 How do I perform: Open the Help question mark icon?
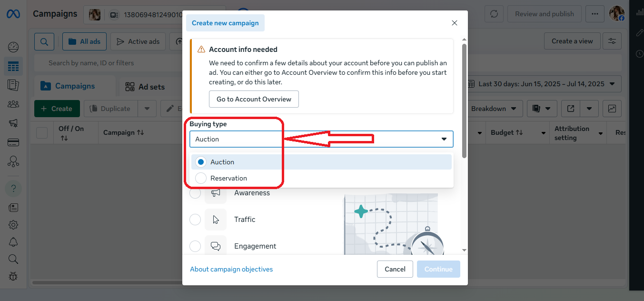pyautogui.click(x=13, y=189)
